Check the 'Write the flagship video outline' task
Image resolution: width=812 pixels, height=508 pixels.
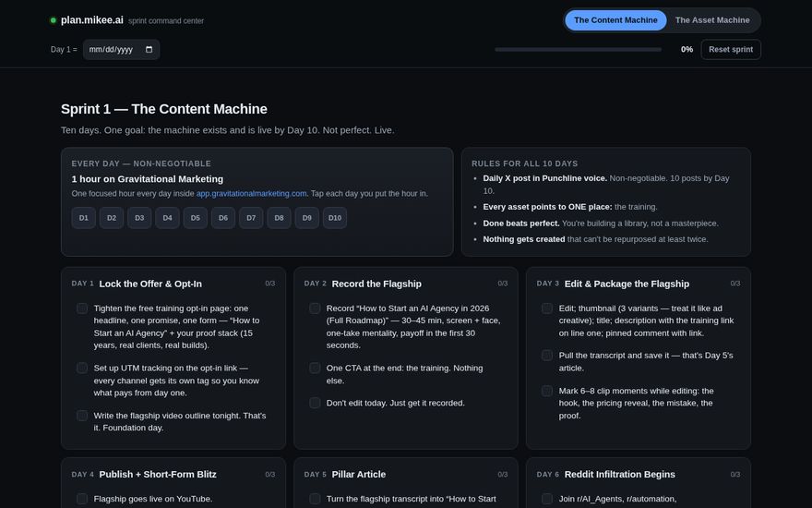click(82, 416)
